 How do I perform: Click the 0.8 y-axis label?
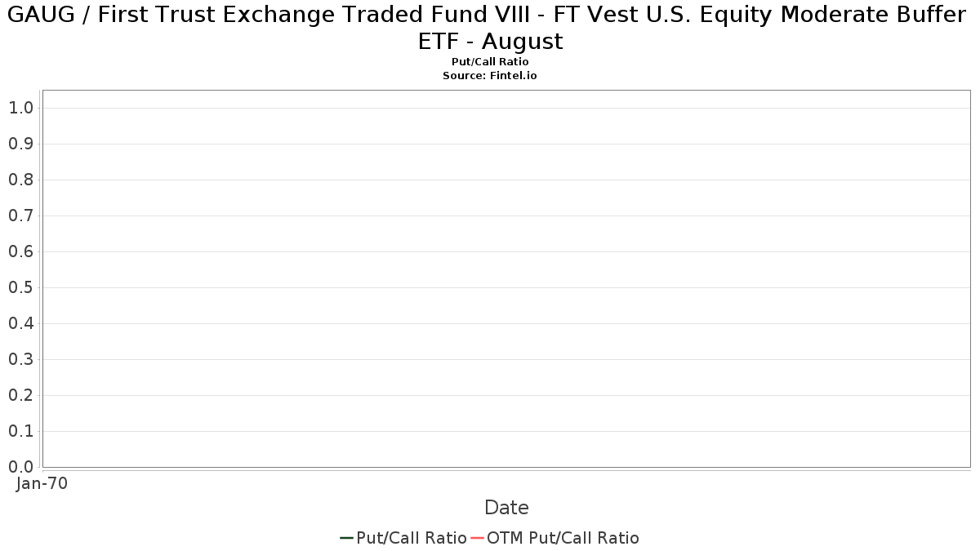pyautogui.click(x=20, y=180)
